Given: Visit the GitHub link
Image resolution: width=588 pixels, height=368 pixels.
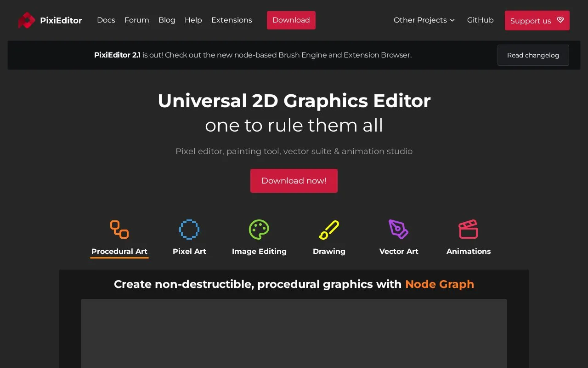Looking at the screenshot, I should [481, 20].
